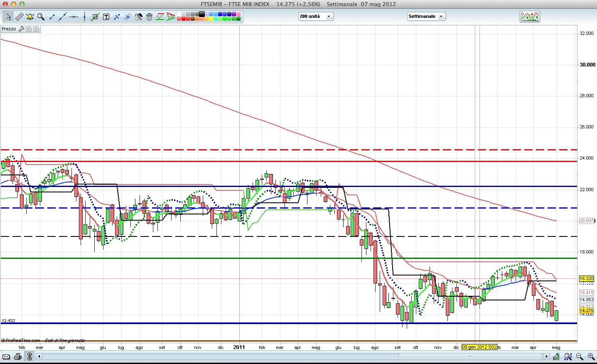Click the crossed parallel lines tool
The image size is (597, 364).
pyautogui.click(x=128, y=17)
